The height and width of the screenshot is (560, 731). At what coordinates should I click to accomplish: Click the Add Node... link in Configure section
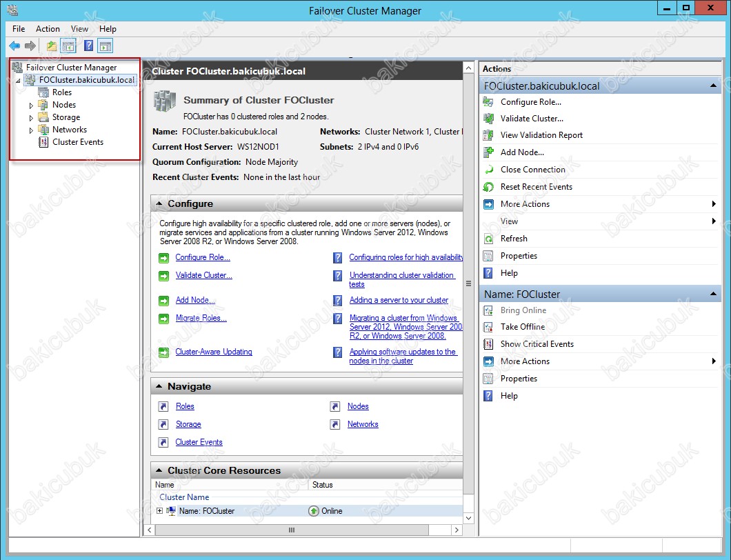point(195,300)
